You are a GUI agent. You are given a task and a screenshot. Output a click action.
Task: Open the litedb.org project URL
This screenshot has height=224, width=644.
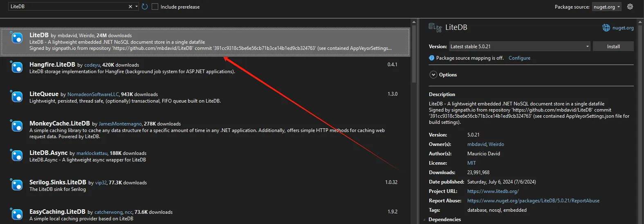(493, 191)
